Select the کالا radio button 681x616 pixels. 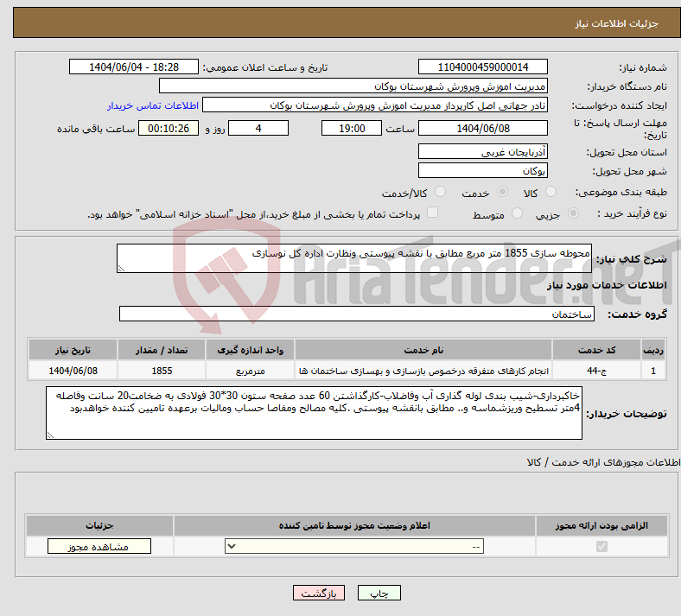[551, 192]
